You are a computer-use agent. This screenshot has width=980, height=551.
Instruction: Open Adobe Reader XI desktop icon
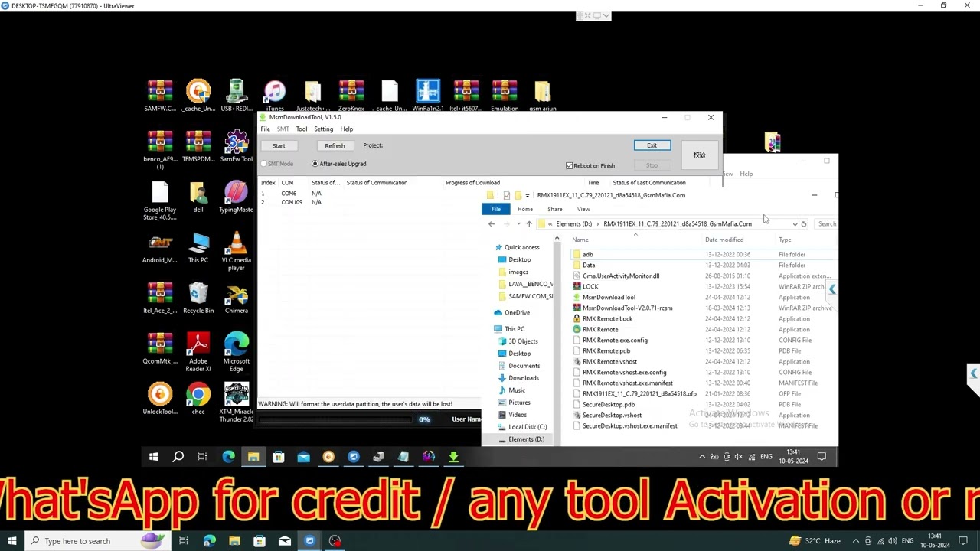coord(198,352)
